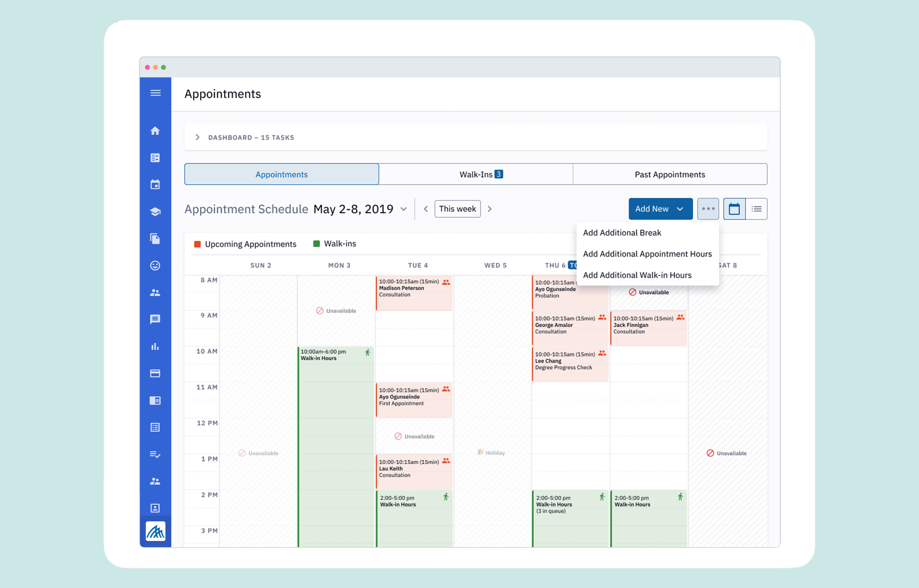Image resolution: width=919 pixels, height=588 pixels.
Task: Go to Home via sidebar house icon
Action: (x=155, y=131)
